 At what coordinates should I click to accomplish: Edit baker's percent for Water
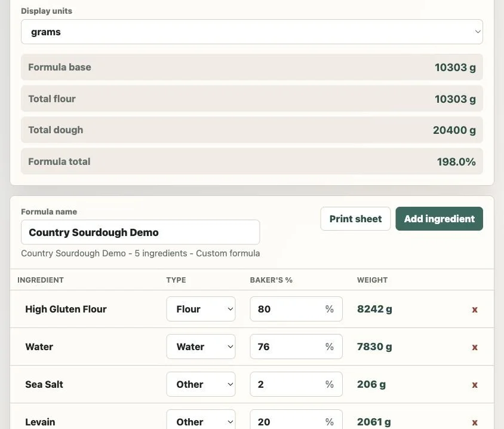(296, 347)
